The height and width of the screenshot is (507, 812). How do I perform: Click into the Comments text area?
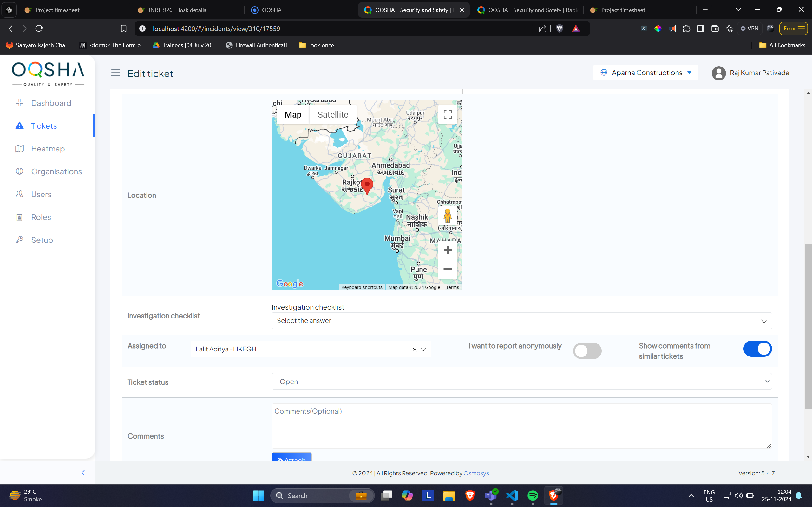tap(521, 426)
